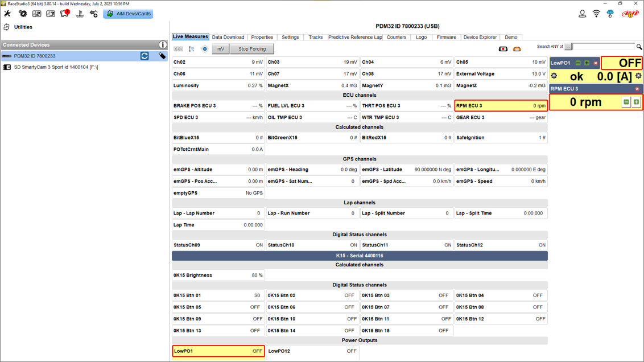Open the user account profile icon

582,14
